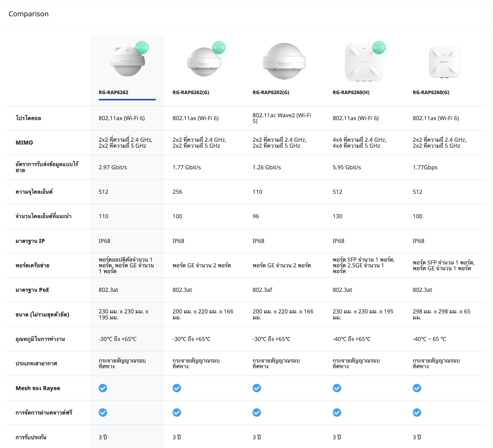The image size is (493, 448).
Task: Click the RG-RAP6260(G) model name
Action: point(431,92)
